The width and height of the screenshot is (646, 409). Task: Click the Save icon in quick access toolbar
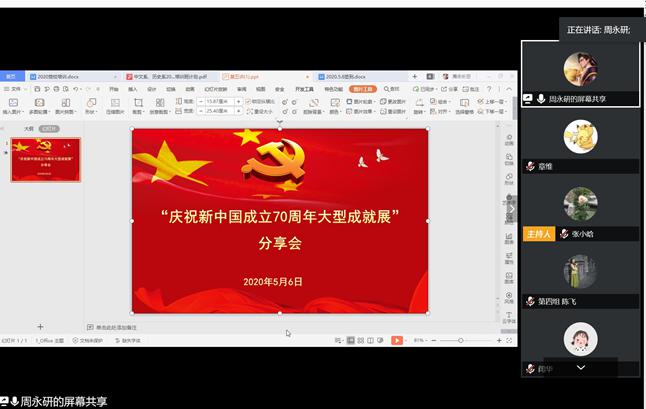click(37, 89)
